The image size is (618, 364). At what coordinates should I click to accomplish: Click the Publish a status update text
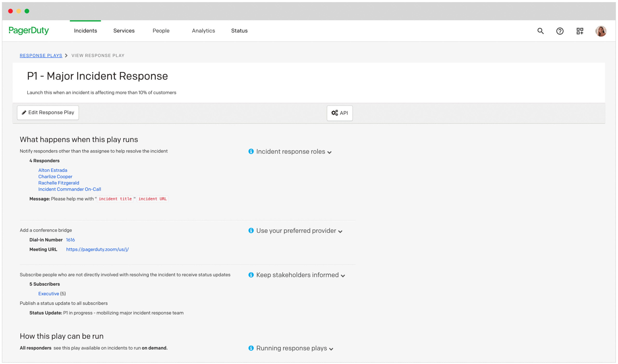click(x=64, y=303)
